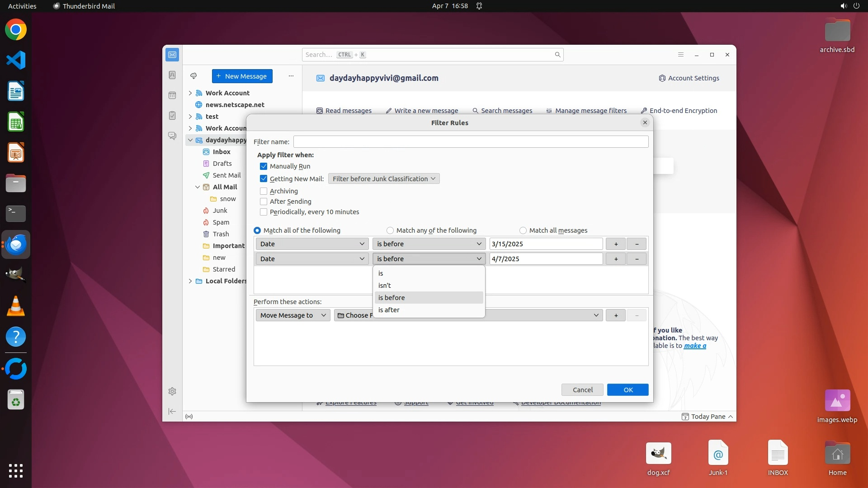This screenshot has height=488, width=868.
Task: Open the Address Book sidebar icon
Action: pos(172,75)
